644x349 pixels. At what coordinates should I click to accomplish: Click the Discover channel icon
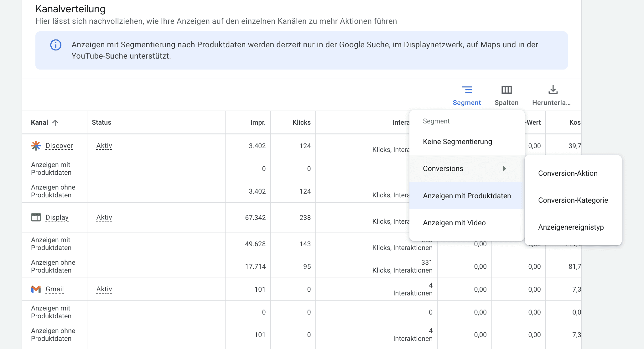pyautogui.click(x=35, y=145)
